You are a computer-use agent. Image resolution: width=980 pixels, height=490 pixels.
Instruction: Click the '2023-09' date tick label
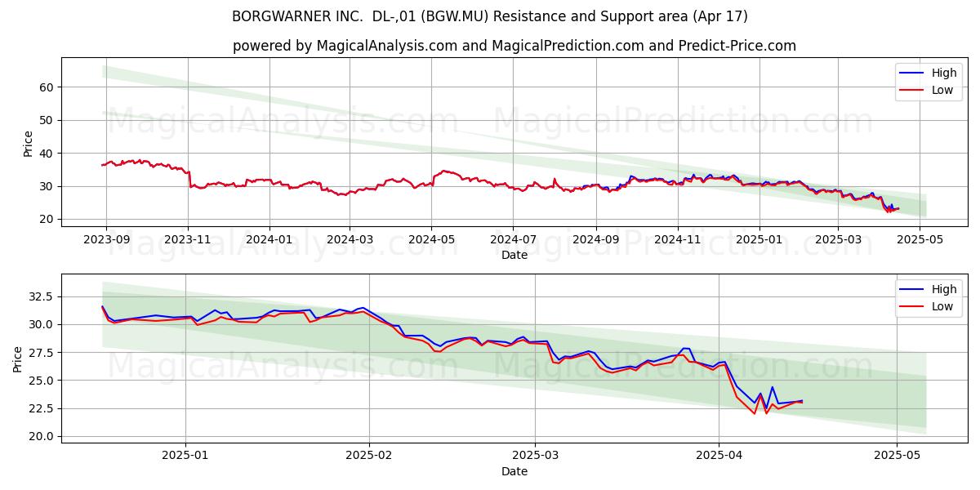pyautogui.click(x=105, y=239)
